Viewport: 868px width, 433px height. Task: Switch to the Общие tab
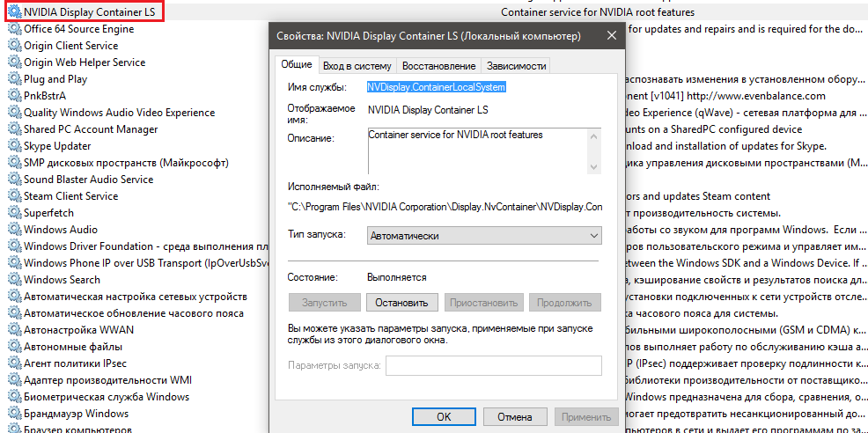(297, 64)
